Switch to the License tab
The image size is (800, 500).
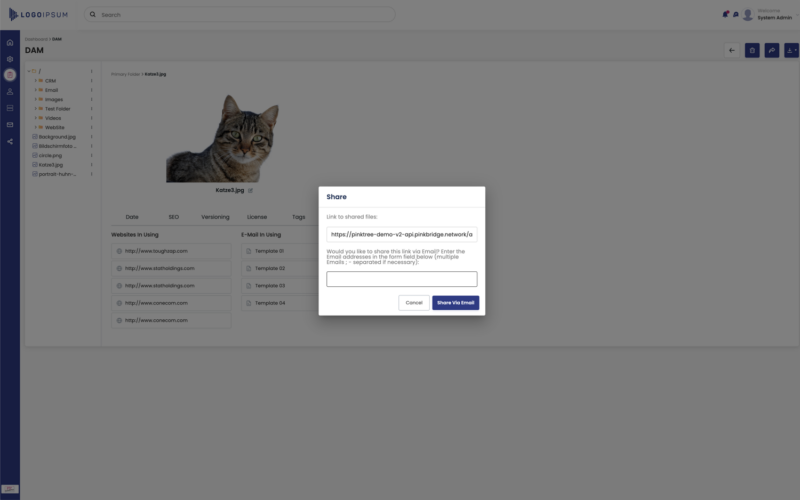pyautogui.click(x=257, y=216)
